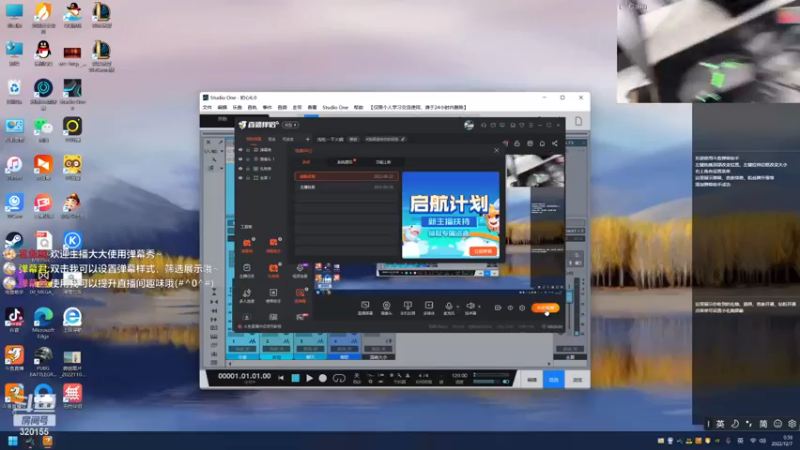Start playback in Studio One transport
The height and width of the screenshot is (450, 800).
coord(309,379)
